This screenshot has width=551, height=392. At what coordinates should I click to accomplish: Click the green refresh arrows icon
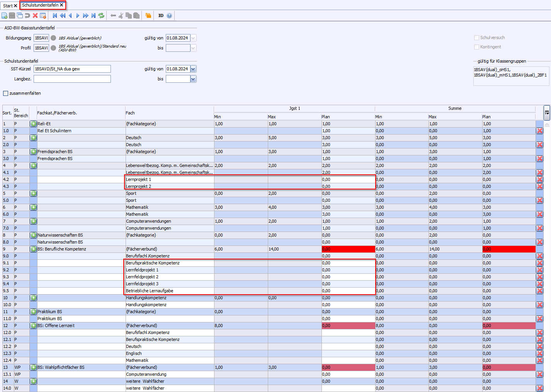101,15
